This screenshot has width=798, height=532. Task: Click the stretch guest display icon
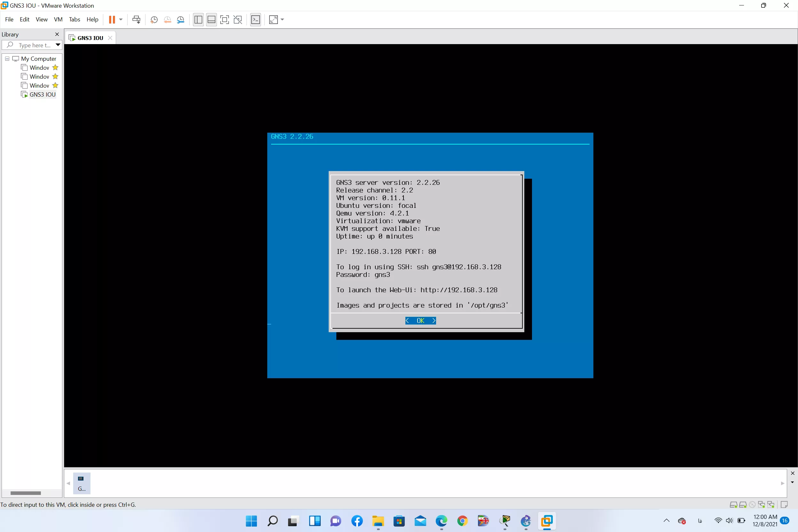point(273,20)
